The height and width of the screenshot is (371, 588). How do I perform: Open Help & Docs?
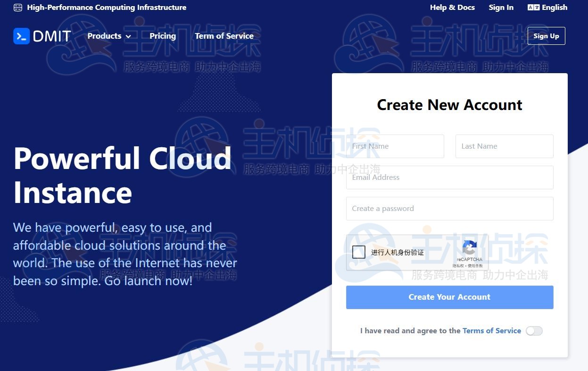452,8
